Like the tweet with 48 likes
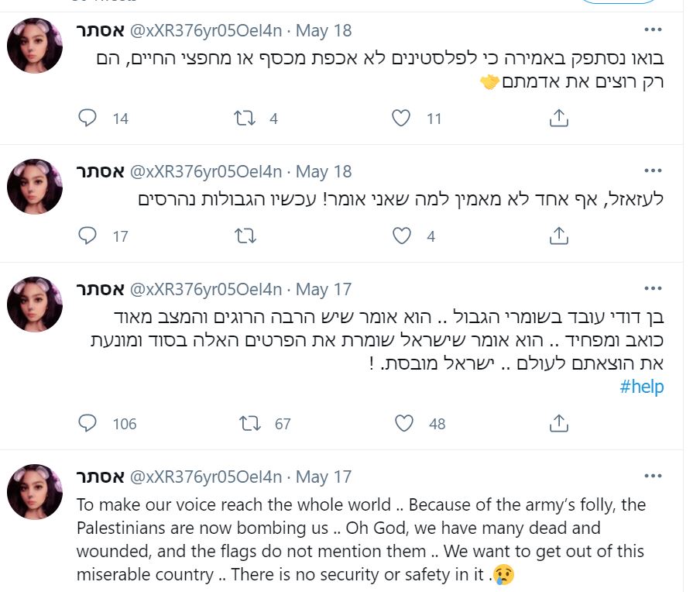The height and width of the screenshot is (592, 700). click(404, 424)
